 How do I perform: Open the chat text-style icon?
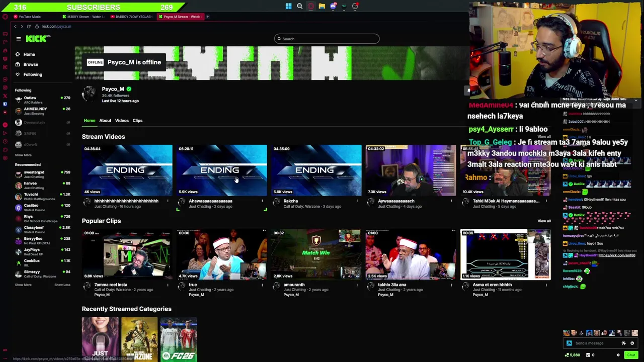point(624,343)
